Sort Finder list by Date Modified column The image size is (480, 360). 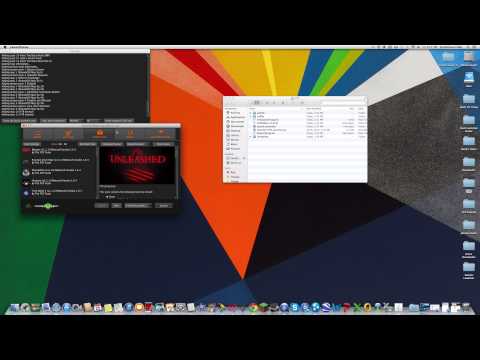tap(314, 109)
